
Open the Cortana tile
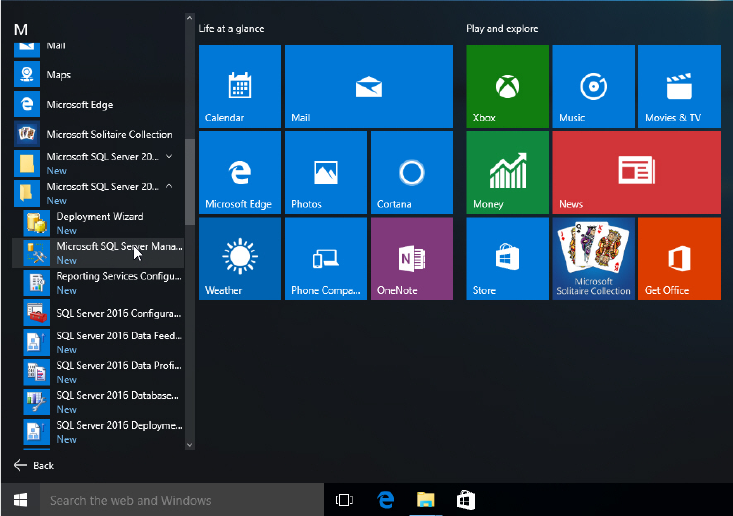pyautogui.click(x=411, y=172)
